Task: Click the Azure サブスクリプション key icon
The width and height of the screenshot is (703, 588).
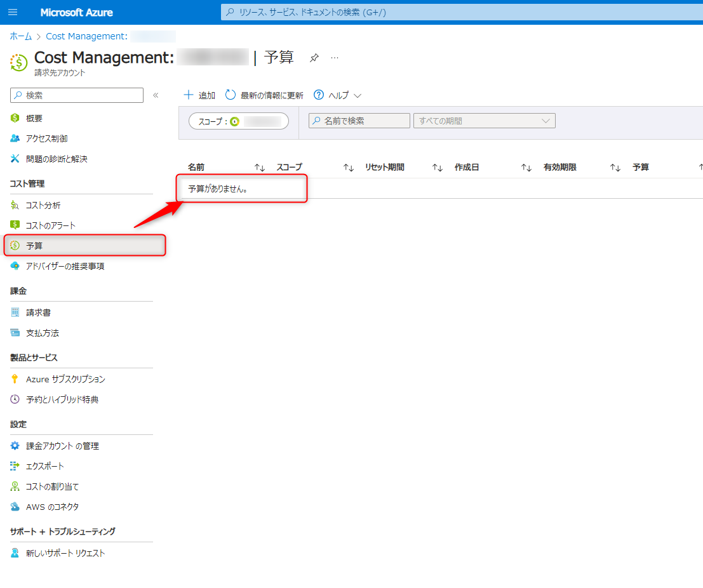Action: pyautogui.click(x=15, y=378)
